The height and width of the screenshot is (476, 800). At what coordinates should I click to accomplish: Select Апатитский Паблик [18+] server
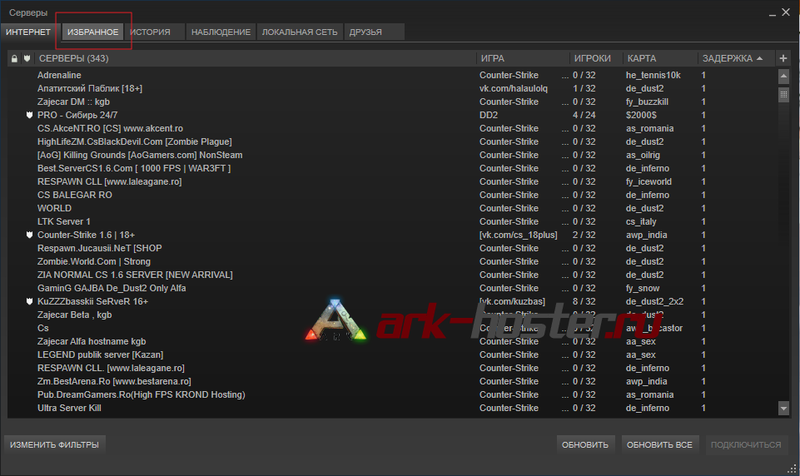391,88
